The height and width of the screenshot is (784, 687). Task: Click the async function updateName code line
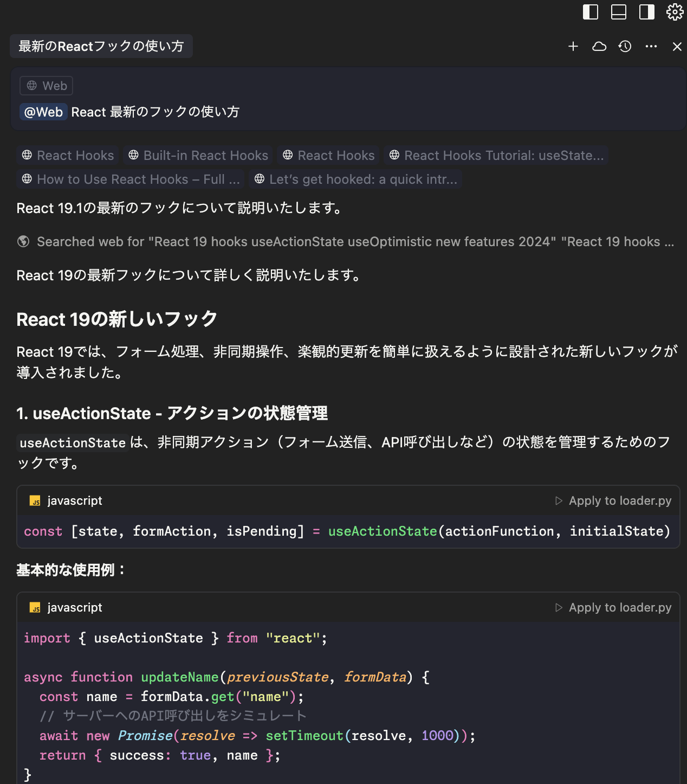pyautogui.click(x=227, y=677)
